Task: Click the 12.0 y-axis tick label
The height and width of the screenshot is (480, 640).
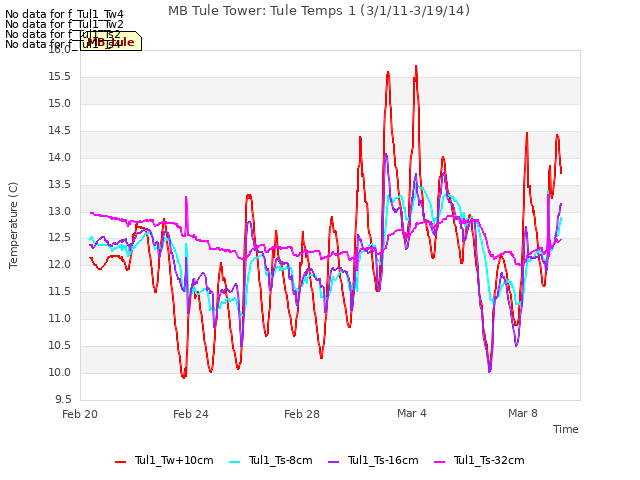Action: pyautogui.click(x=60, y=264)
